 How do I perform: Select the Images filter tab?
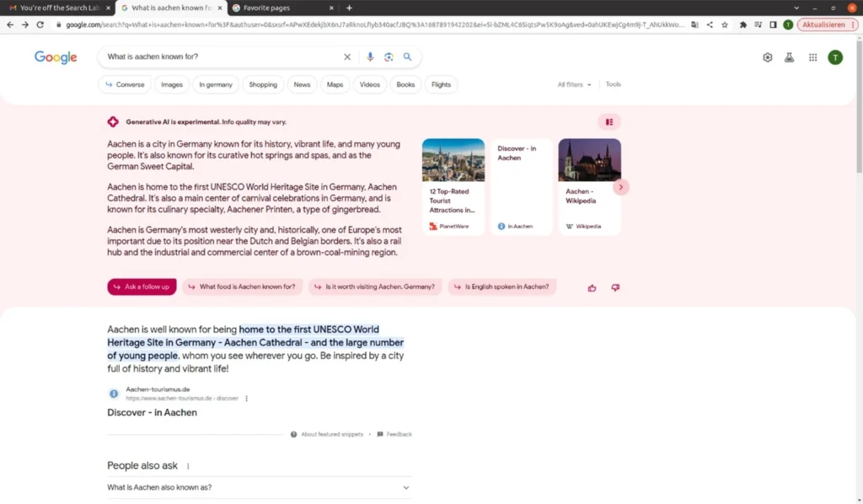[172, 84]
